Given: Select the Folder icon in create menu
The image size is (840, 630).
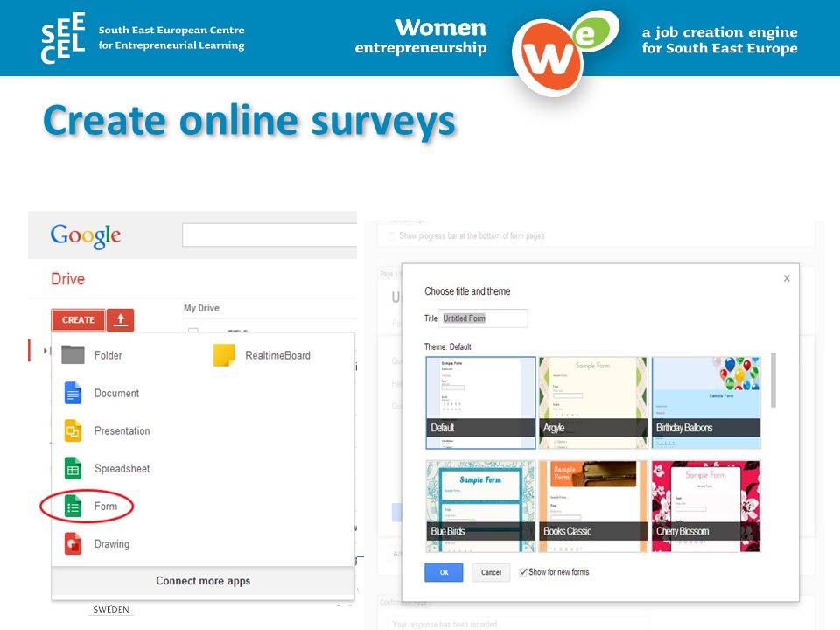Looking at the screenshot, I should tap(73, 354).
